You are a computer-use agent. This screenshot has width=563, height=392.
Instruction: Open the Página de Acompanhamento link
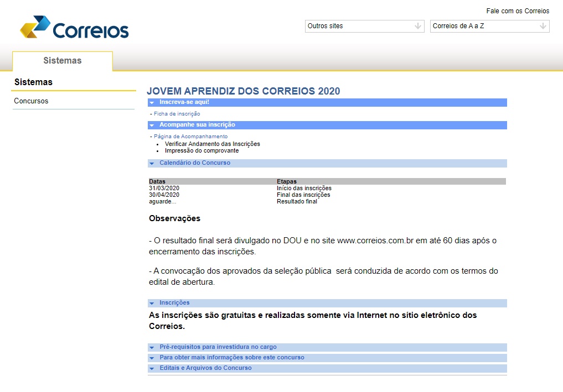point(190,136)
